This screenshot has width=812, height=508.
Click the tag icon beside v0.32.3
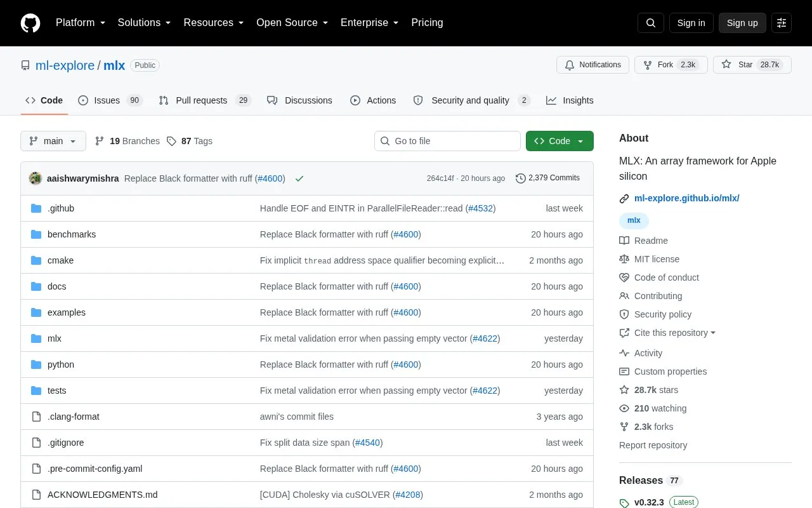pyautogui.click(x=624, y=503)
